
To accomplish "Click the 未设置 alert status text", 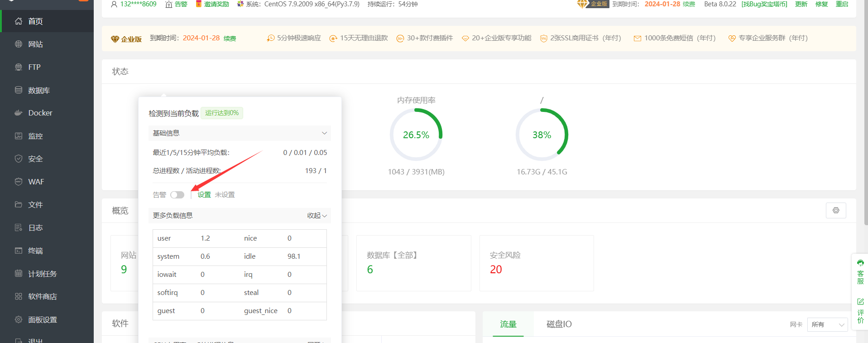I will pyautogui.click(x=225, y=195).
